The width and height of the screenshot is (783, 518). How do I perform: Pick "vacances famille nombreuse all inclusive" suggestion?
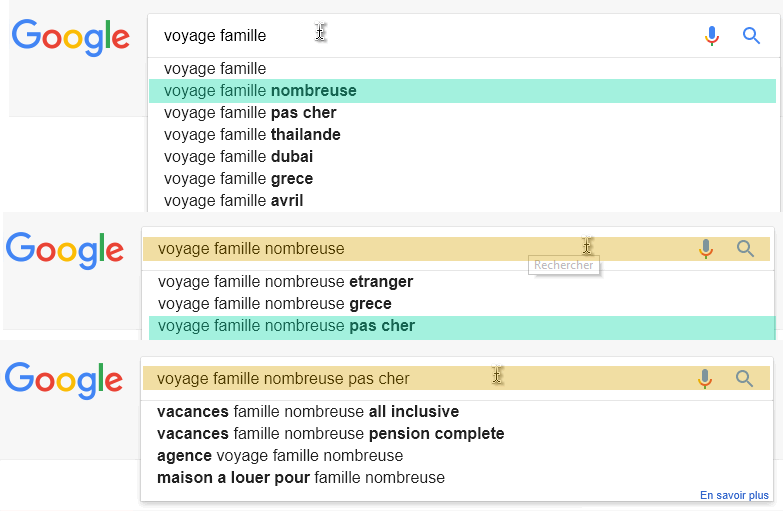[308, 412]
